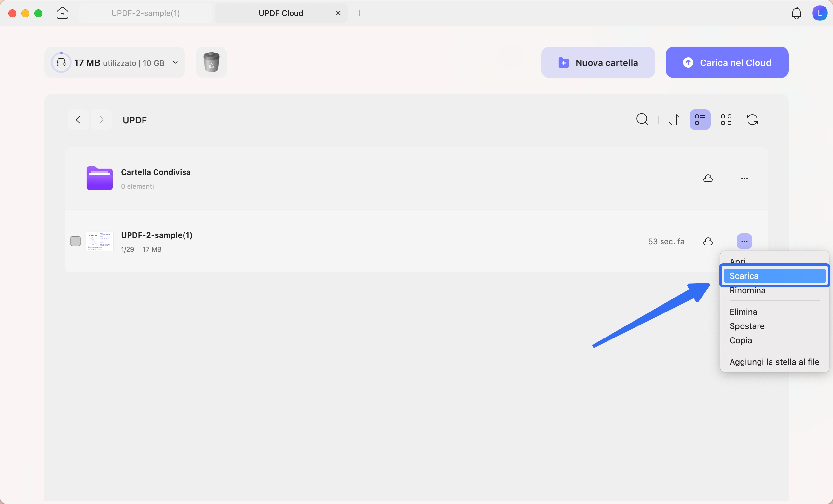
Task: Choose Copia from the context menu
Action: [x=774, y=340]
